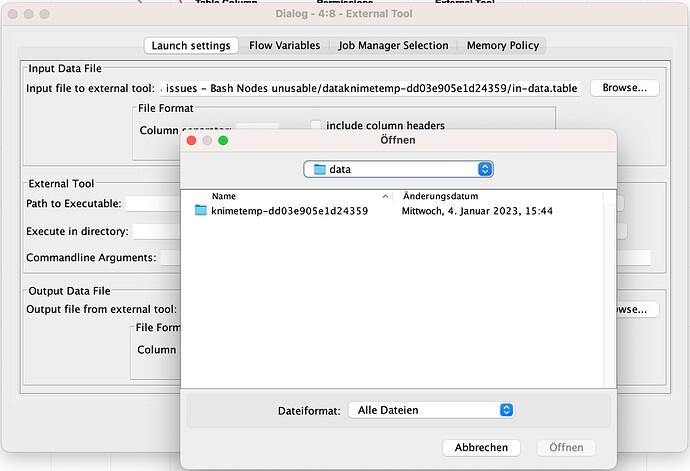The height and width of the screenshot is (471, 690).
Task: Open the Flow Variables tab
Action: (284, 46)
